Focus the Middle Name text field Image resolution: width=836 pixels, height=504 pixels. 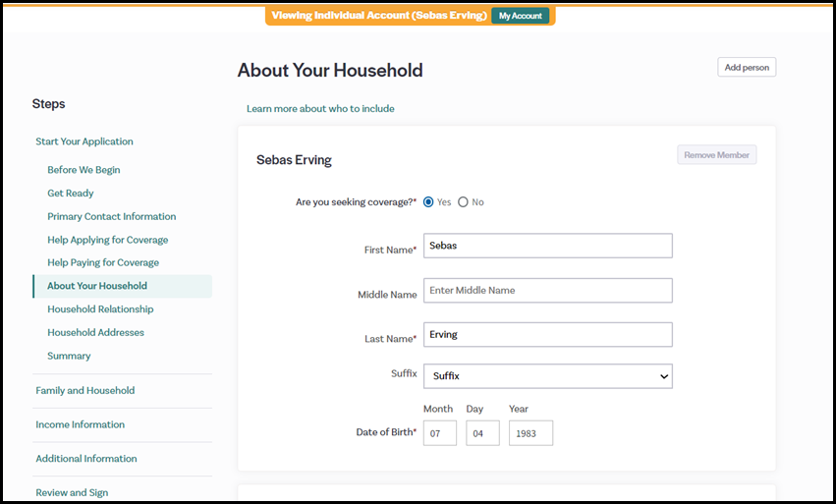point(547,291)
